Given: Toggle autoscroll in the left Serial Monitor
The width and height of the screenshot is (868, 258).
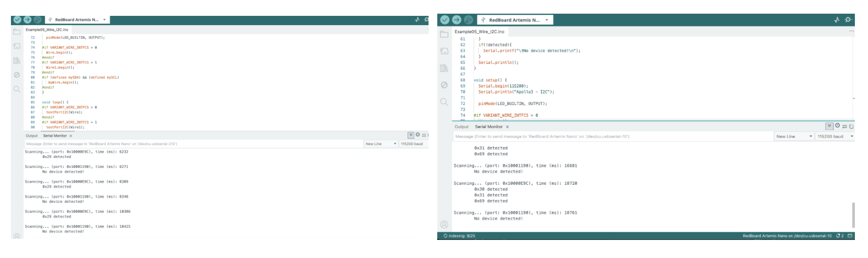Looking at the screenshot, I should pyautogui.click(x=411, y=135).
